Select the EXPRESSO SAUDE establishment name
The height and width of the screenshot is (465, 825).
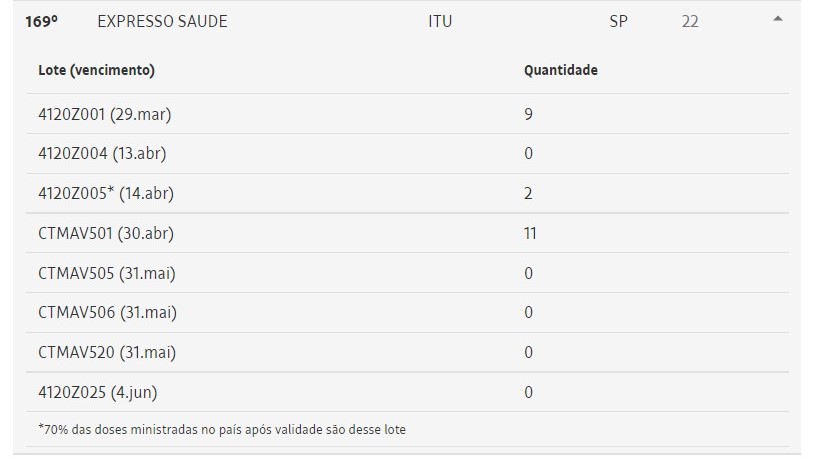[x=163, y=22]
